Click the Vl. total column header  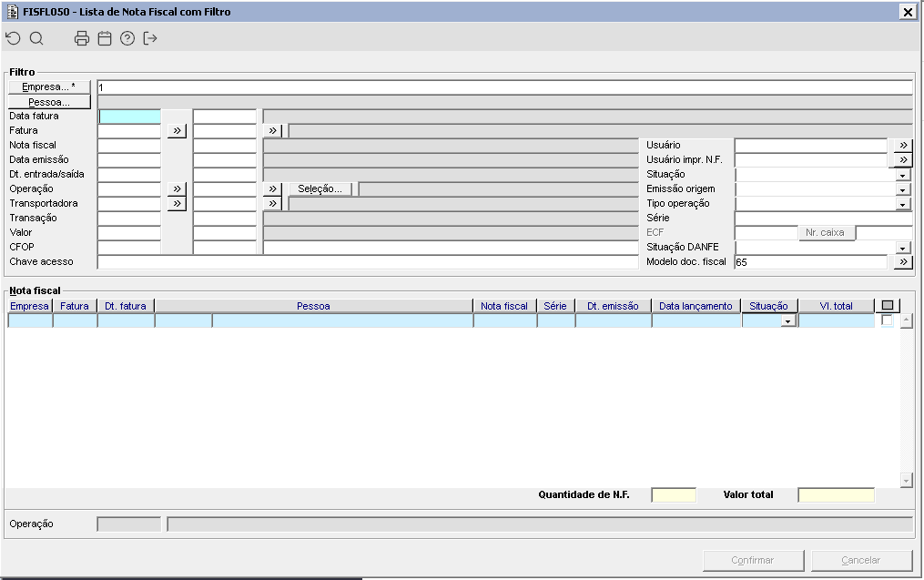click(x=837, y=306)
